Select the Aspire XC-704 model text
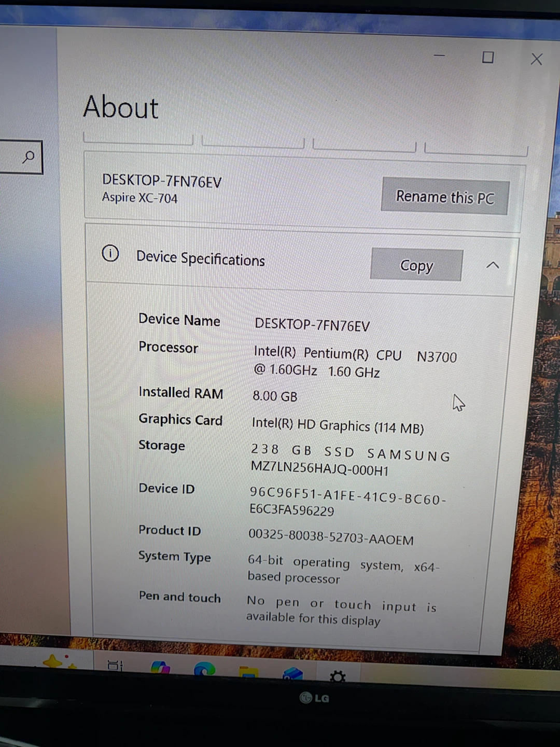The image size is (560, 747). [x=139, y=198]
